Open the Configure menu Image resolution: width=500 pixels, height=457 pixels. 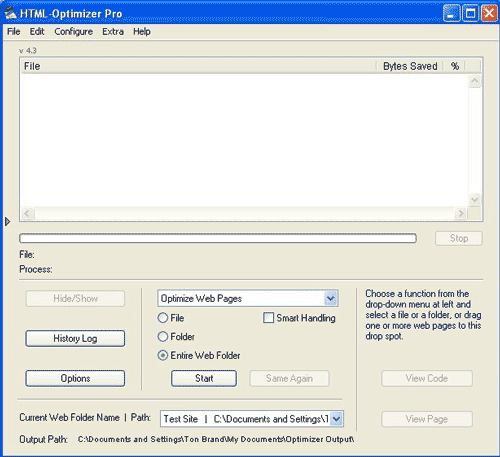coord(74,32)
